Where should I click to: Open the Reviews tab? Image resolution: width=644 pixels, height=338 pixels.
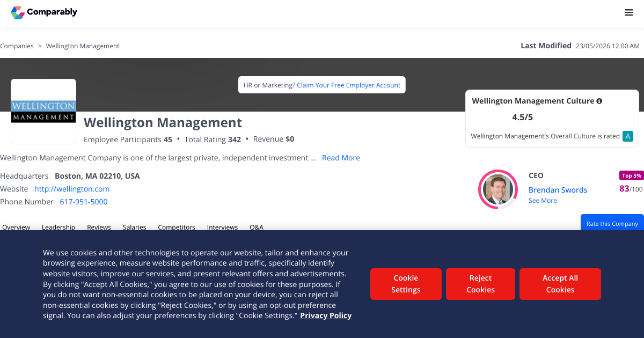[99, 227]
